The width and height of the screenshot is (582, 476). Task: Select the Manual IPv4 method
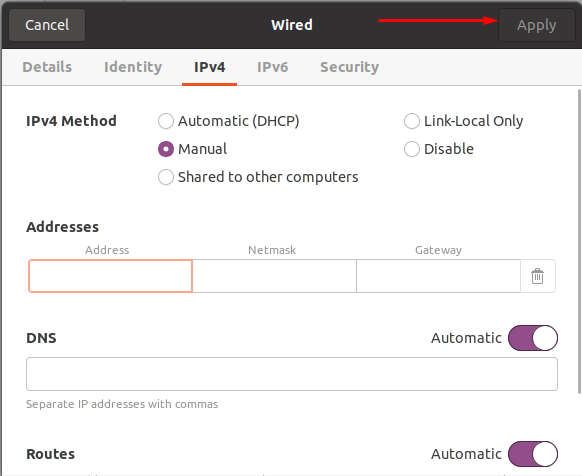(166, 149)
